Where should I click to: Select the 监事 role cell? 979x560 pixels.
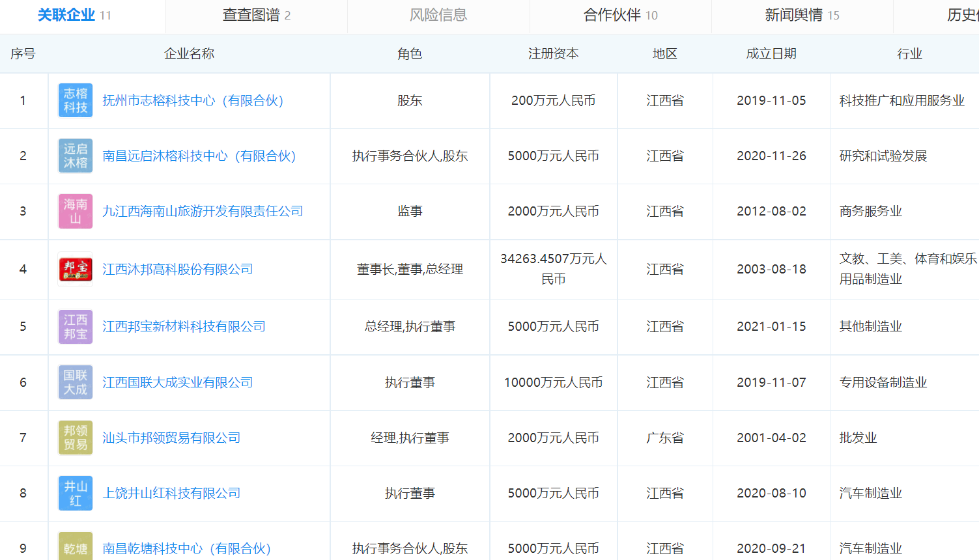tap(410, 212)
